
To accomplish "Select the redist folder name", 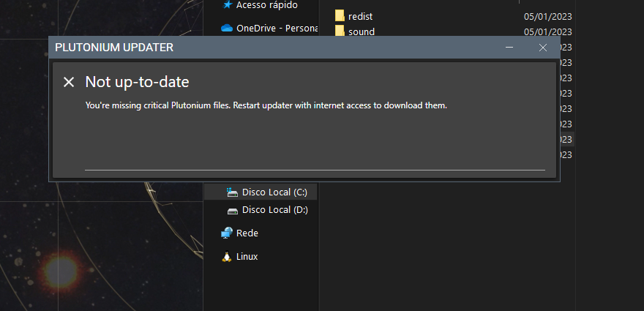I will click(360, 16).
